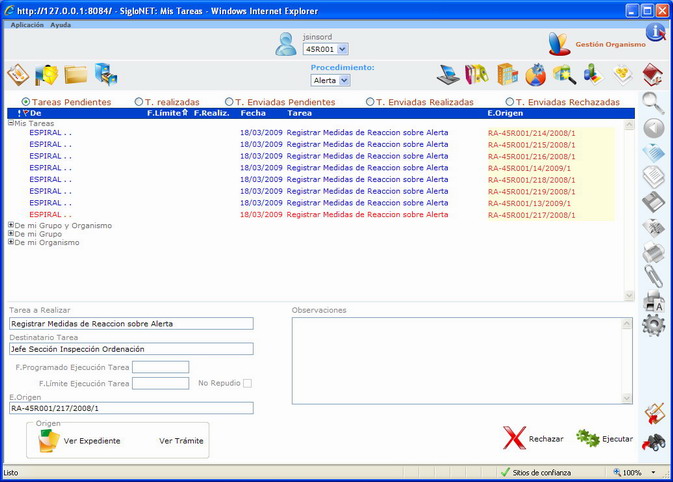
Task: Click the F.Programado Ejecución Tarea field
Action: (x=160, y=367)
